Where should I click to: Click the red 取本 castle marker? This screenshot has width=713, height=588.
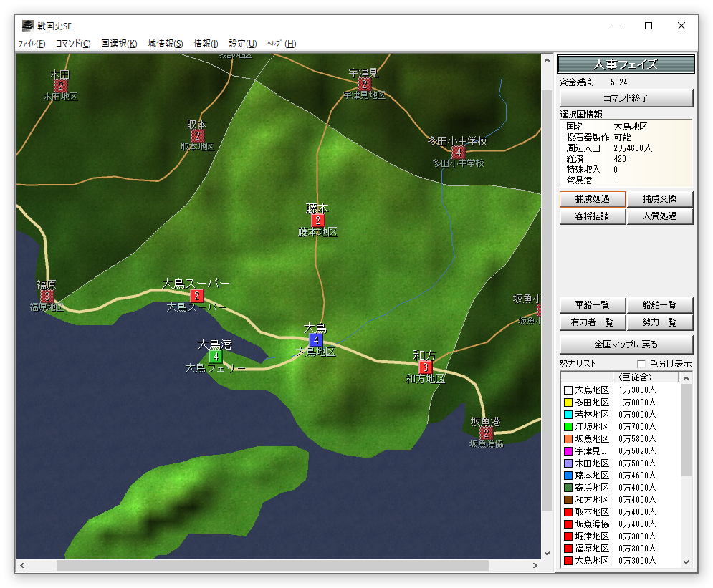196,135
